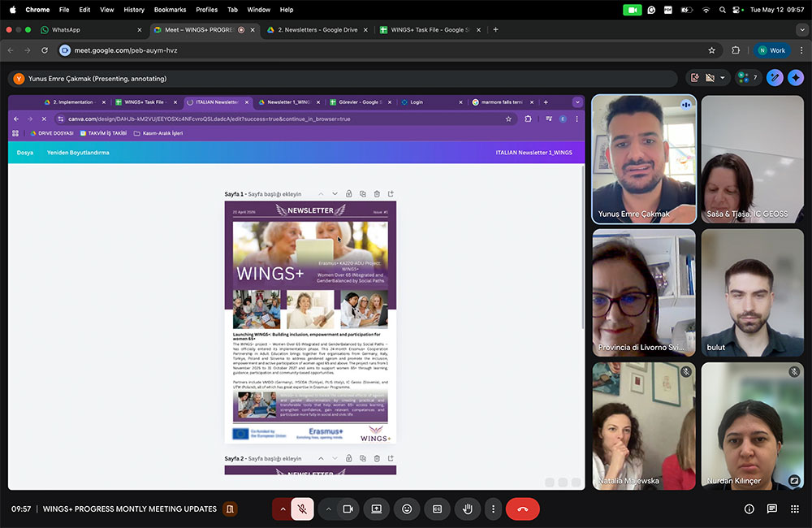
Task: Open Control Center in the menu bar
Action: point(737,10)
